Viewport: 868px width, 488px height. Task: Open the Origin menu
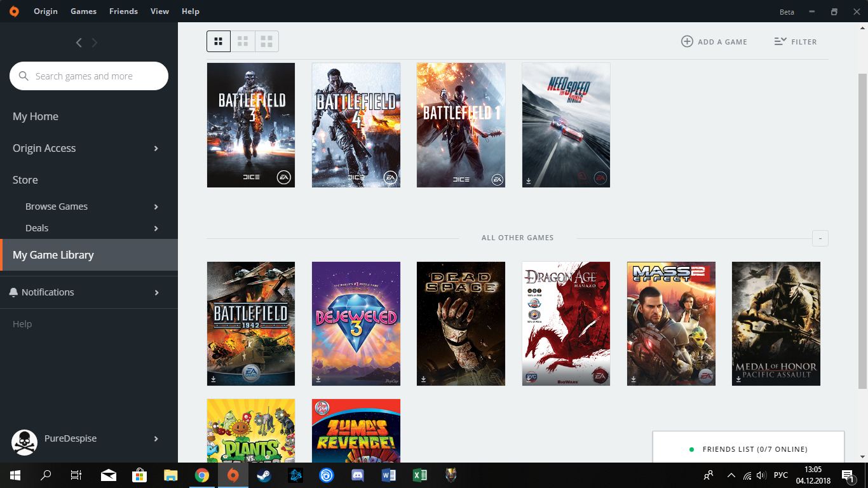click(x=46, y=11)
